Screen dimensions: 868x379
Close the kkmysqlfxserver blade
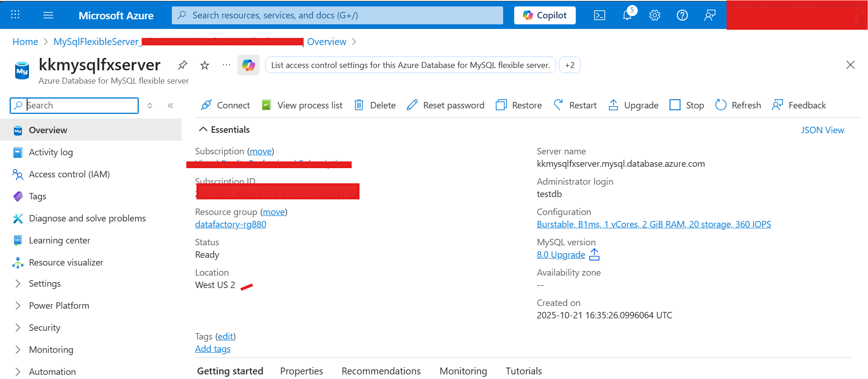pyautogui.click(x=851, y=65)
